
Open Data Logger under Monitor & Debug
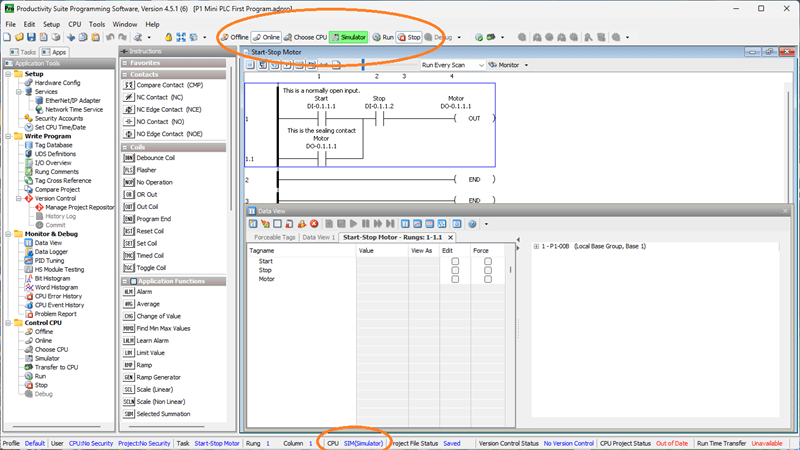point(51,252)
